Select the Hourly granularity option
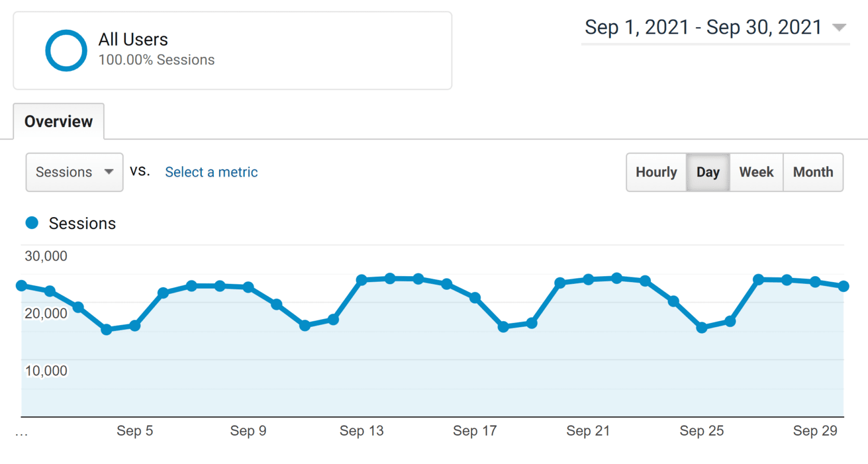 tap(656, 172)
